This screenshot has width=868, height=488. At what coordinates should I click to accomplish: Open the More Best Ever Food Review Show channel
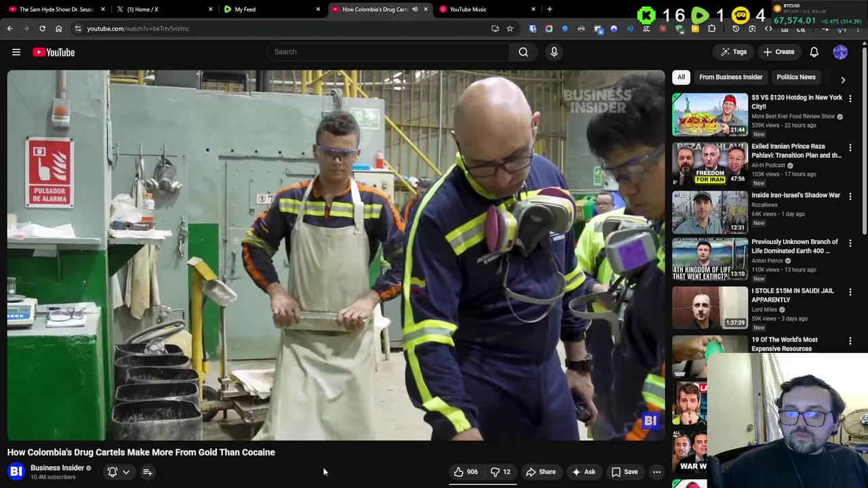[x=793, y=116]
